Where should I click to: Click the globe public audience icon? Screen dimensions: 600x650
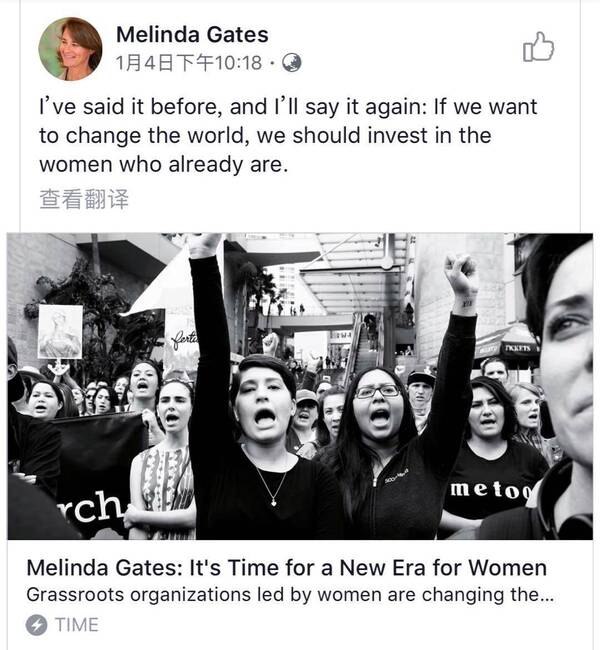[292, 63]
